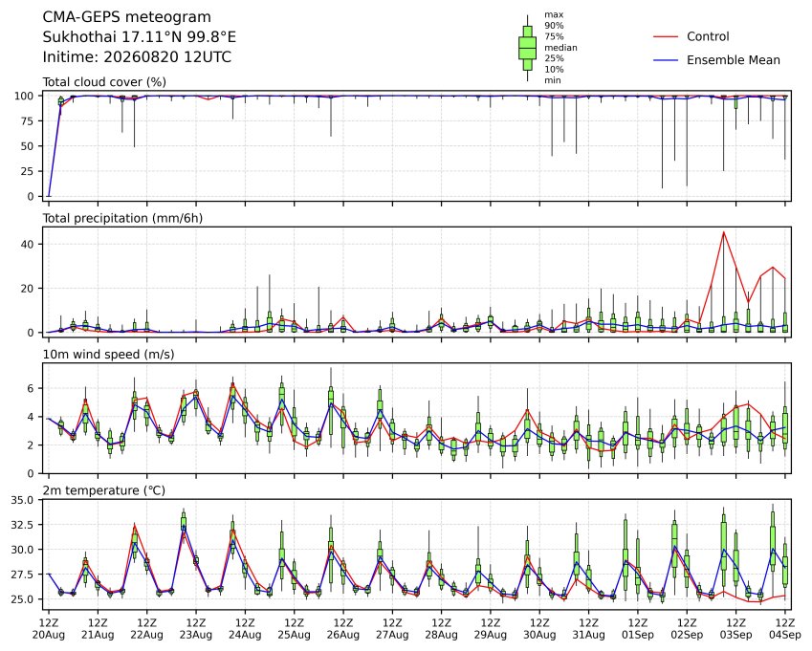The image size is (812, 651).
Task: Click the '12Z 21Aug' time axis label
Action: click(x=98, y=629)
